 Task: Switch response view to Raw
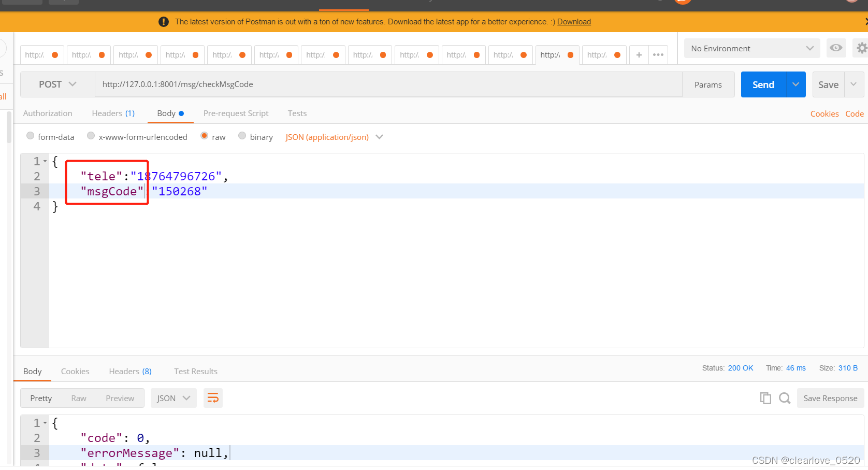[x=79, y=398]
